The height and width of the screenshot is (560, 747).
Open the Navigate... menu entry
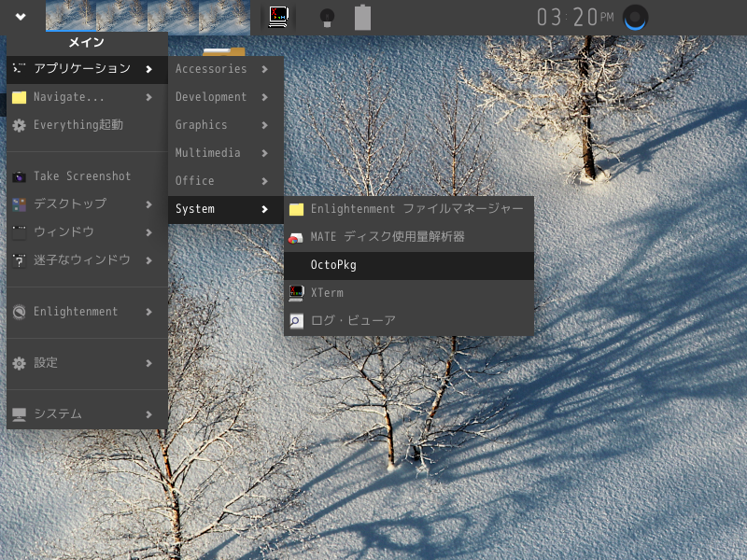(x=87, y=98)
